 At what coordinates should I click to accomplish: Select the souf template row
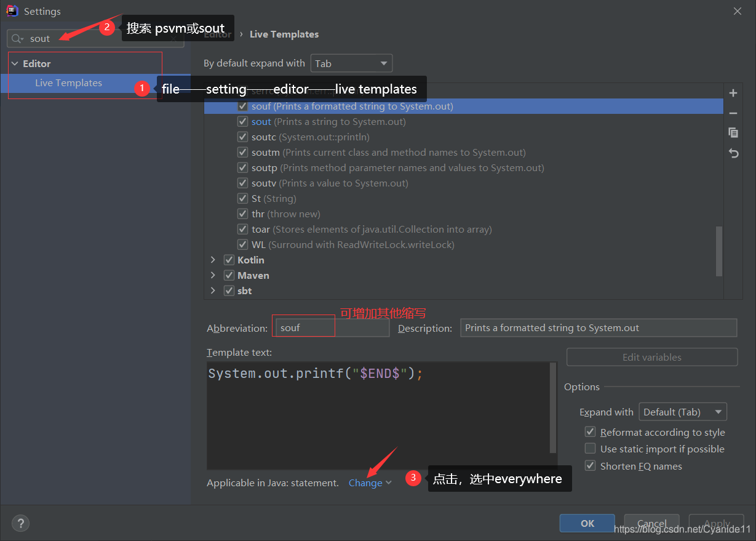click(x=463, y=106)
